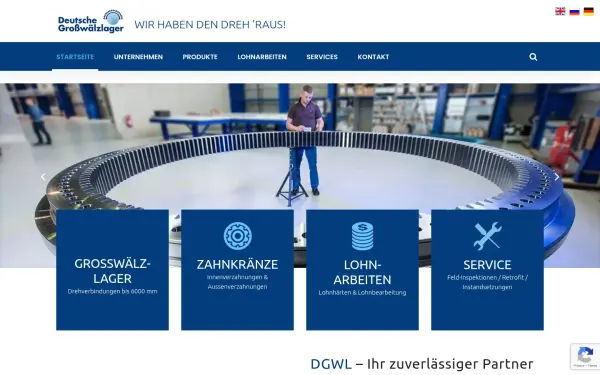The width and height of the screenshot is (600, 375).
Task: Click 'Lohnhärten & Lohnbearbeitung' text
Action: pos(362,293)
